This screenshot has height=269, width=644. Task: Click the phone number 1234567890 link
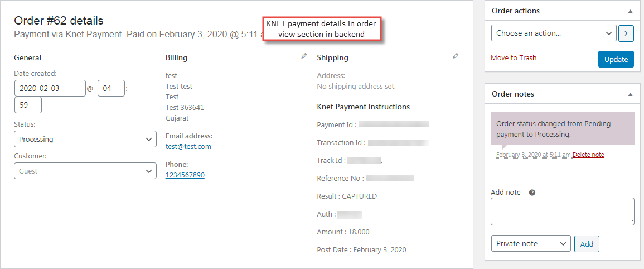(185, 175)
